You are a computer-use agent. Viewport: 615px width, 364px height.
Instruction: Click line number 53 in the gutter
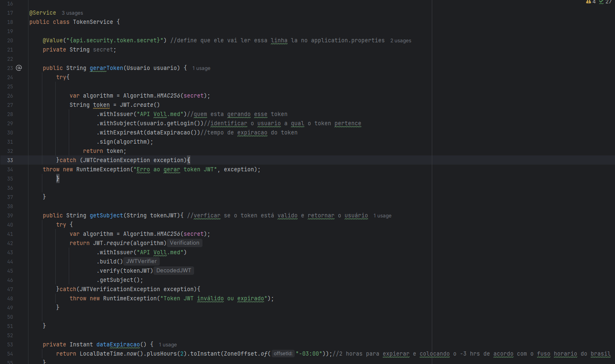click(10, 344)
